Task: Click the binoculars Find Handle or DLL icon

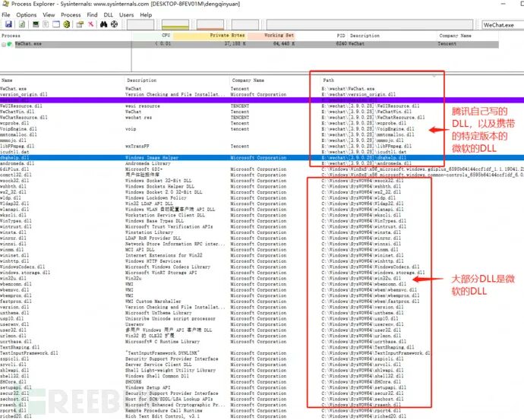Action: pyautogui.click(x=103, y=24)
